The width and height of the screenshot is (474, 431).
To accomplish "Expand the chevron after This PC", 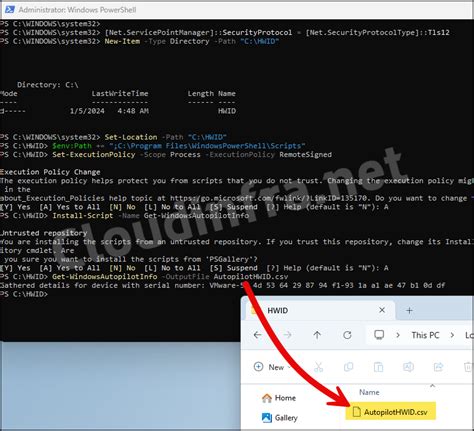I will (452, 335).
